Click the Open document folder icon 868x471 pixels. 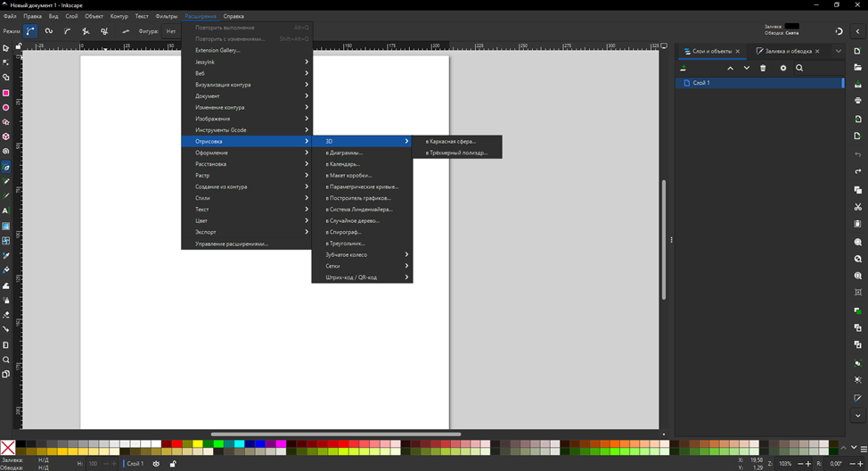coord(857,68)
